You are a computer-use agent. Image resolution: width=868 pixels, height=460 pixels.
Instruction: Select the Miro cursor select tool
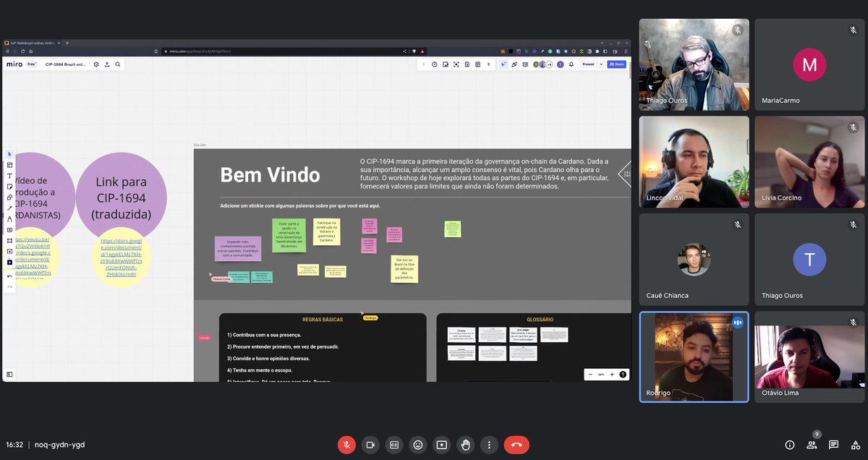coord(10,154)
